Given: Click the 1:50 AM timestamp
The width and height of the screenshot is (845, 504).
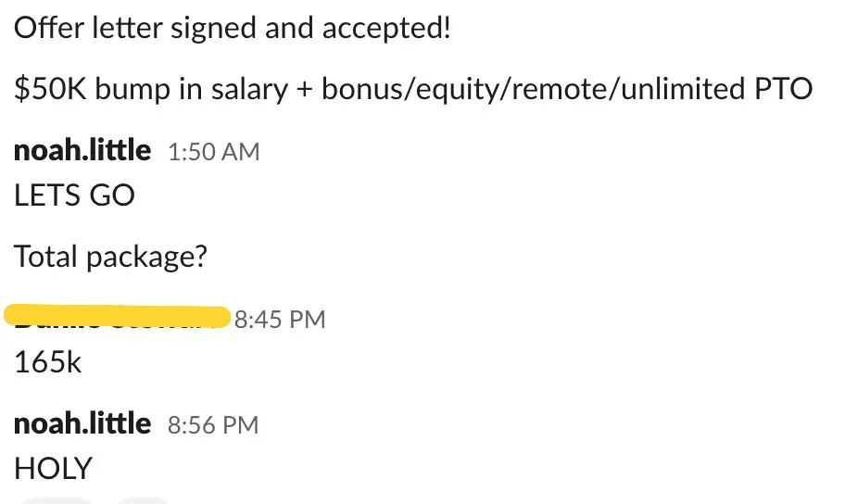Looking at the screenshot, I should pos(213,152).
